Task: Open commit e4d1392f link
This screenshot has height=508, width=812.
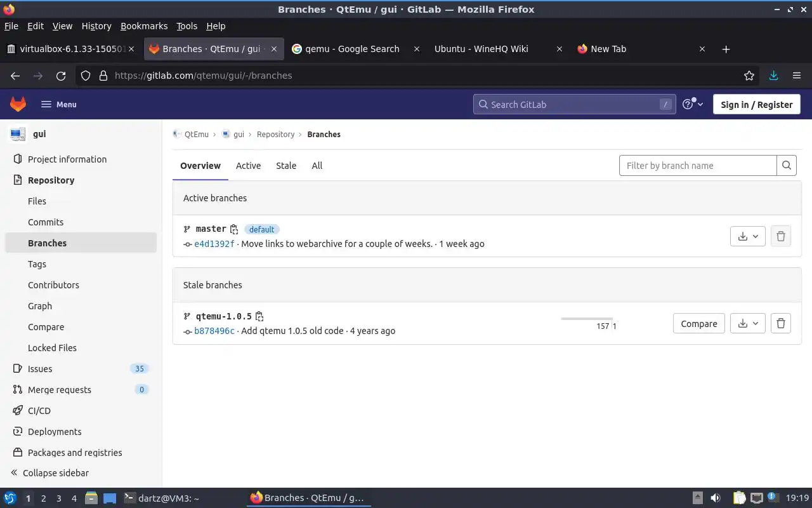Action: coord(214,244)
